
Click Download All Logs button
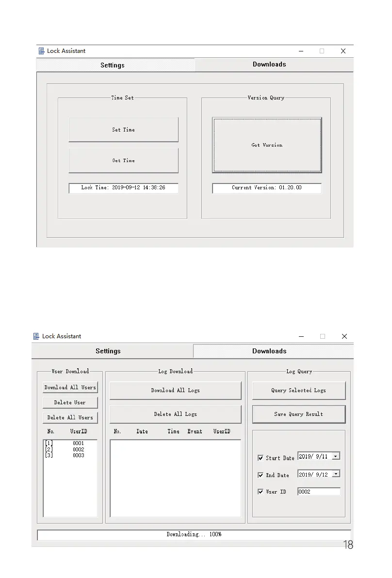(175, 390)
